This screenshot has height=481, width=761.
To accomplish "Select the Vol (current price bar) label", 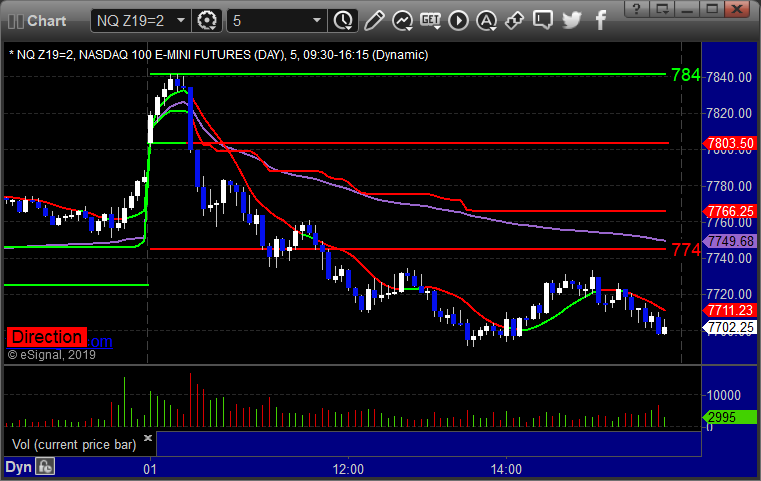I will [74, 444].
